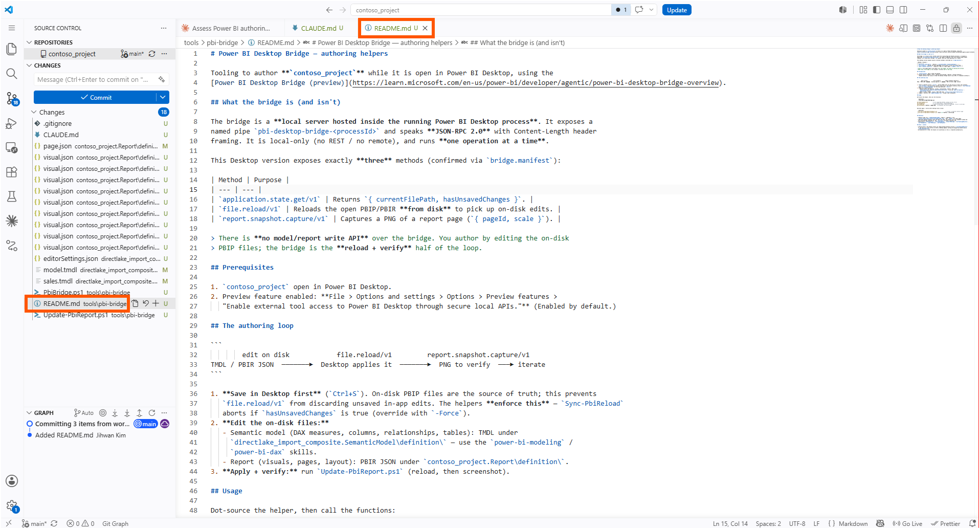
Task: Open the chat dropdown chevron in title bar
Action: point(651,10)
